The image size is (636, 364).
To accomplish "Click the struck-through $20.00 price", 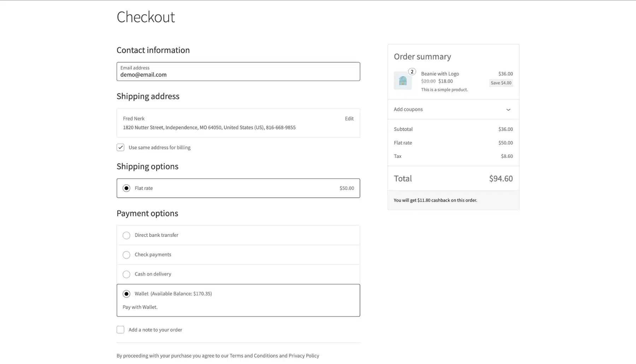I will tap(428, 81).
